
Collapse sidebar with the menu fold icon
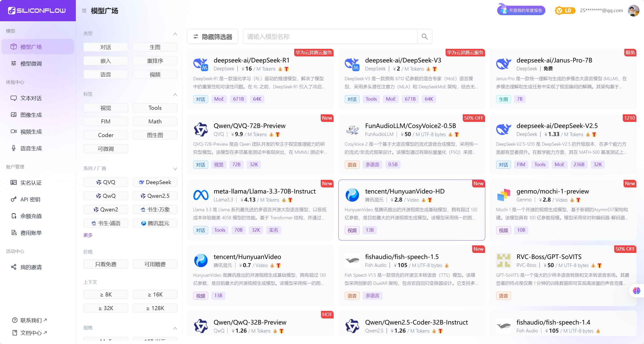(84, 11)
